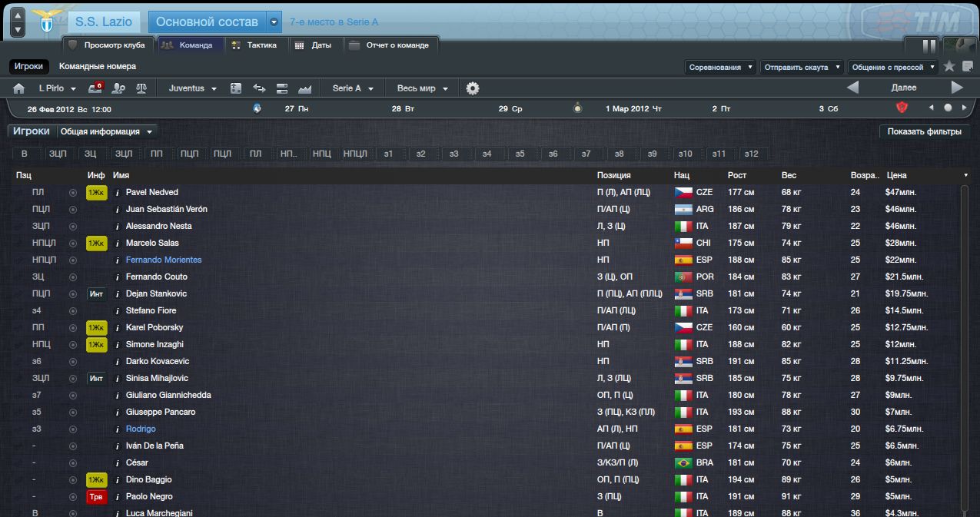The width and height of the screenshot is (980, 517).
Task: Click the white dot on the calendar slider
Action: [x=948, y=108]
